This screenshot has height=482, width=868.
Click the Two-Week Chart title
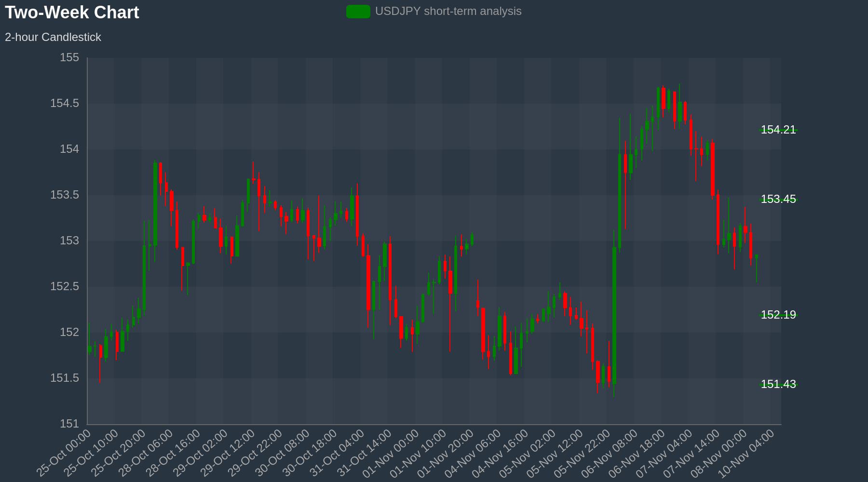[x=72, y=13]
